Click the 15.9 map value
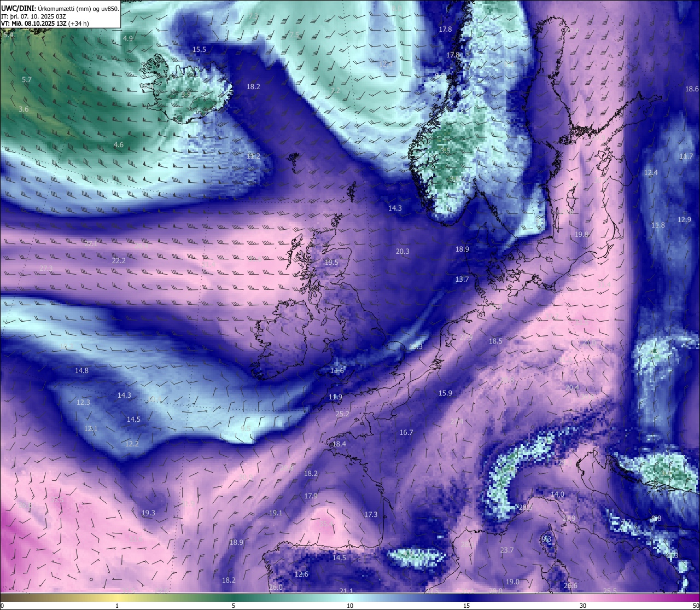This screenshot has width=700, height=610. 445,393
